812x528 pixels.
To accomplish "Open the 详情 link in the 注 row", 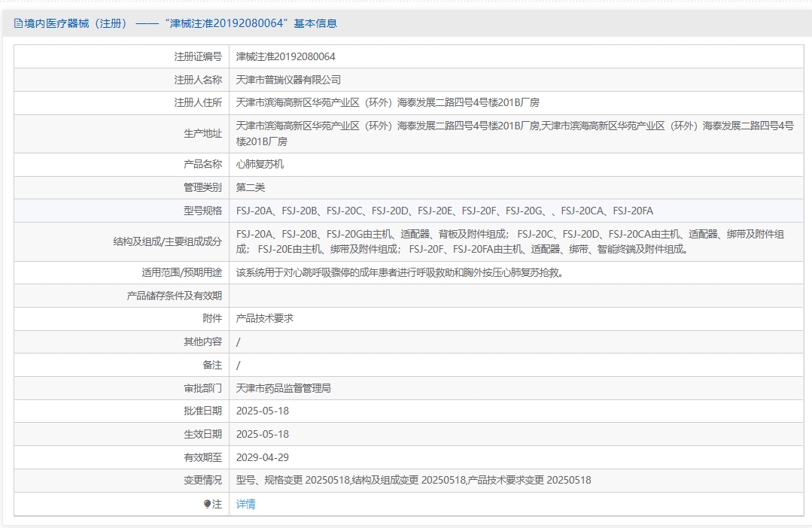I will (246, 504).
